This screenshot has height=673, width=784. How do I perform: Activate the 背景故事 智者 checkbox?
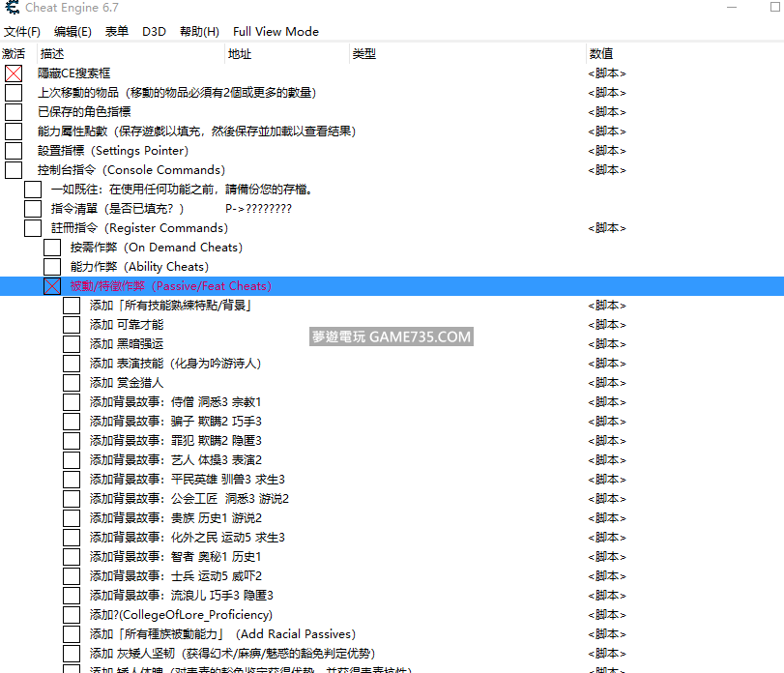tap(72, 557)
